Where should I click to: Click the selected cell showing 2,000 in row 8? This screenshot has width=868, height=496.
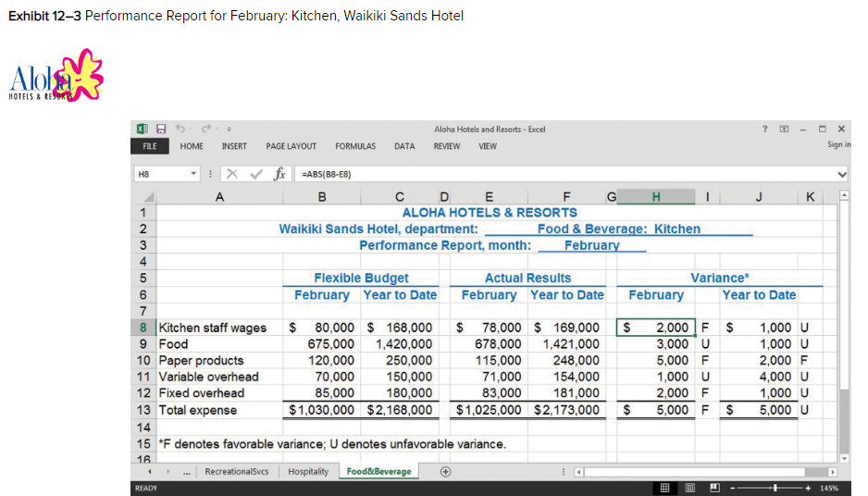[x=656, y=328]
